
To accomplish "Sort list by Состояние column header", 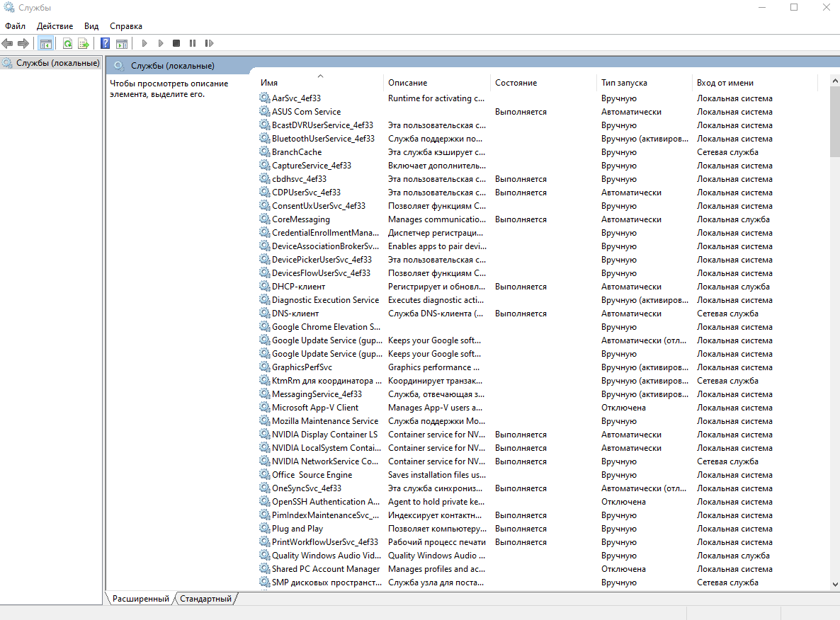I will click(516, 83).
